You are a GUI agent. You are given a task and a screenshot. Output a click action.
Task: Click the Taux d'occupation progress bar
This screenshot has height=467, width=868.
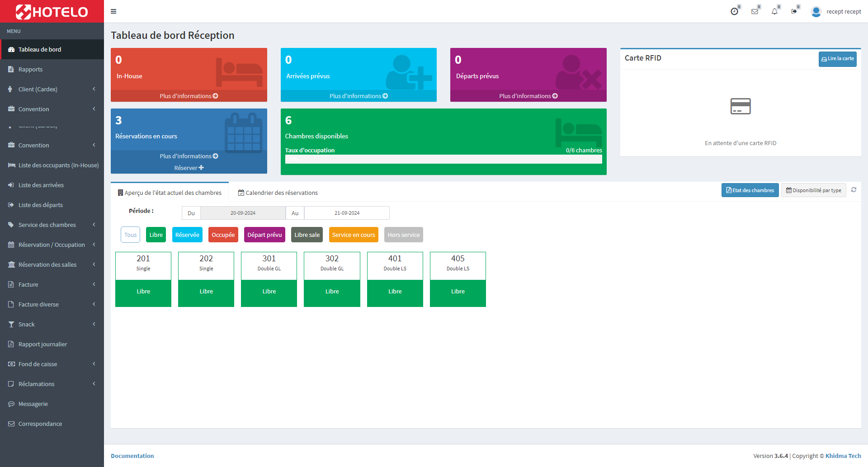[443, 159]
